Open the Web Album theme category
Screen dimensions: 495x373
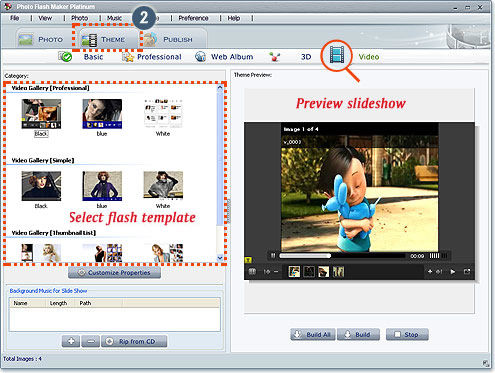click(x=224, y=57)
